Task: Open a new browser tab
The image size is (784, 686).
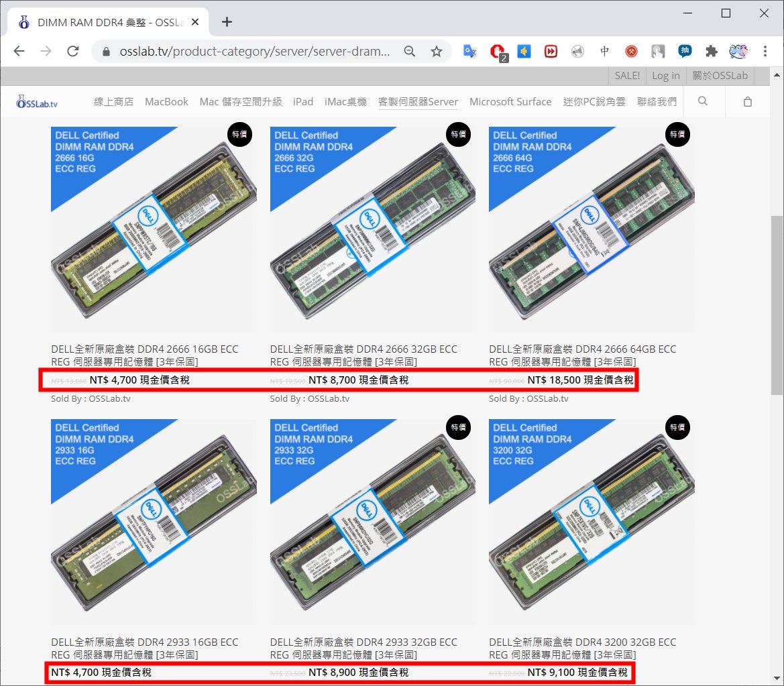Action: [227, 22]
